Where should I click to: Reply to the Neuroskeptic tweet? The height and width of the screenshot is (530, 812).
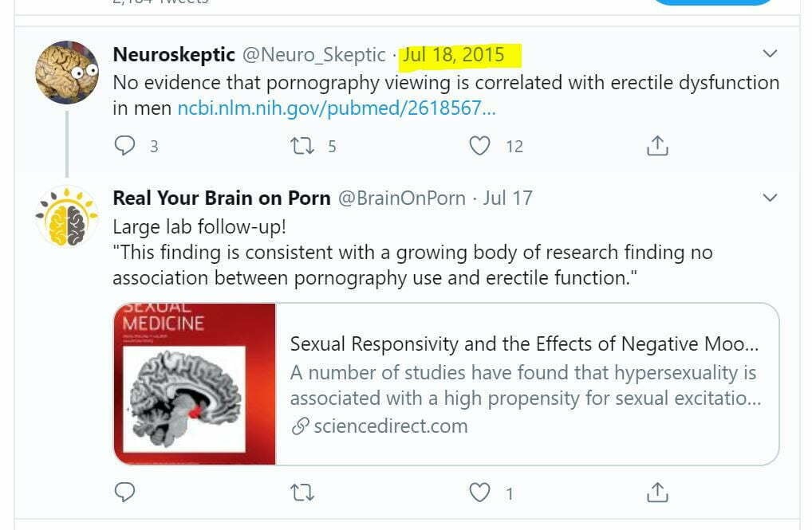point(124,146)
